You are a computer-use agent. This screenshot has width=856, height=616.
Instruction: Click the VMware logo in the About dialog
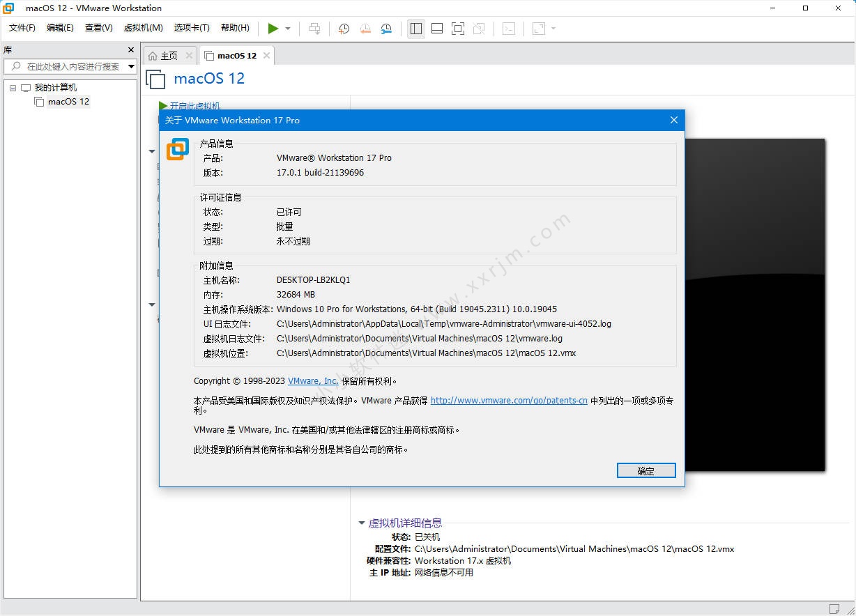pyautogui.click(x=178, y=149)
